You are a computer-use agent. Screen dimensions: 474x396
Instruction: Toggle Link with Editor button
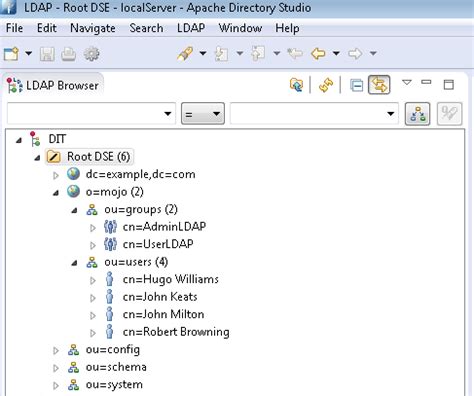(379, 85)
